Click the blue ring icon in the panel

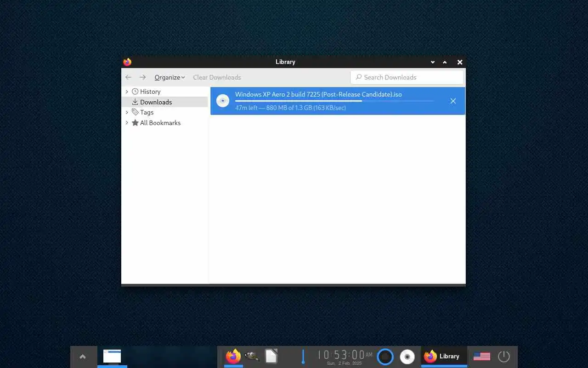(x=385, y=356)
